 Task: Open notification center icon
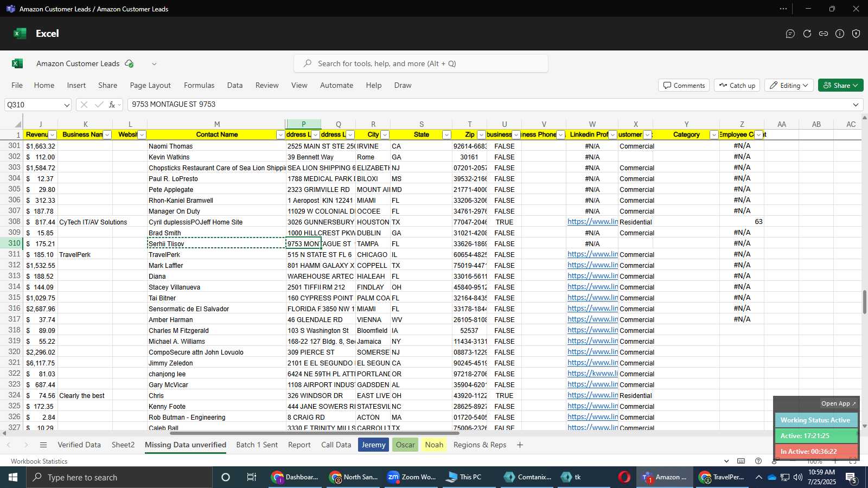[851, 477]
